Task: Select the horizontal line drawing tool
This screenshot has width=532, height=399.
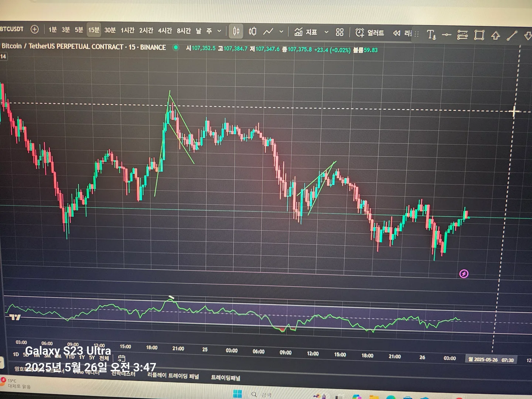Action: 447,35
